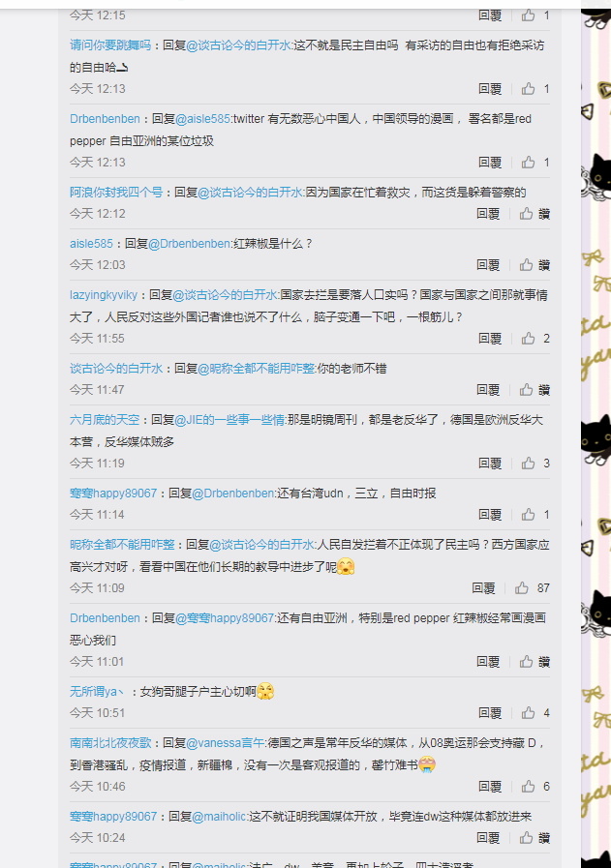
Task: Like the 今天 12:12 comment
Action: click(526, 213)
